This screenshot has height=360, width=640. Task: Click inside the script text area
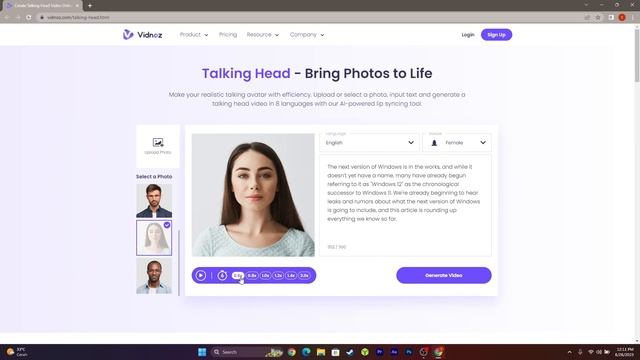click(405, 205)
